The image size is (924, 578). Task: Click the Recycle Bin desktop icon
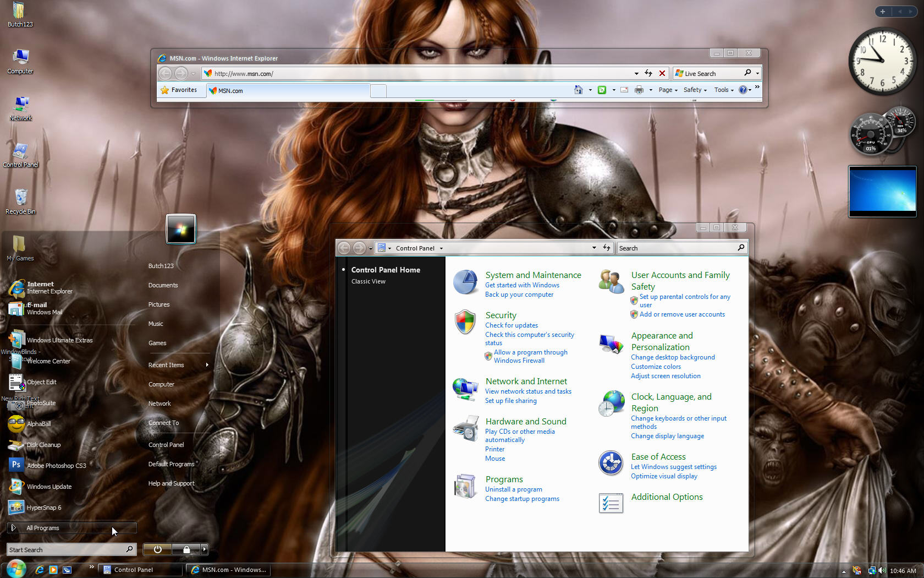[x=20, y=201]
